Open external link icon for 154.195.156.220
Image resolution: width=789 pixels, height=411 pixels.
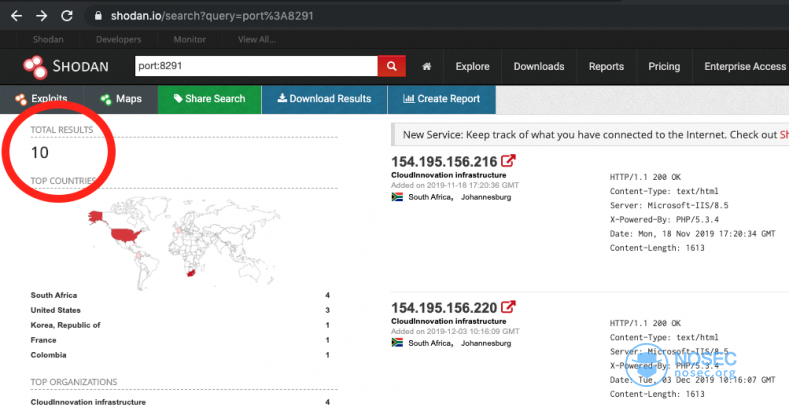coord(508,307)
